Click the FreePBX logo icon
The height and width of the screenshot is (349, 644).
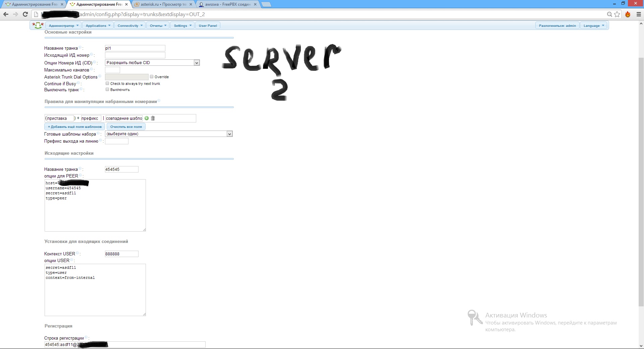click(x=38, y=25)
